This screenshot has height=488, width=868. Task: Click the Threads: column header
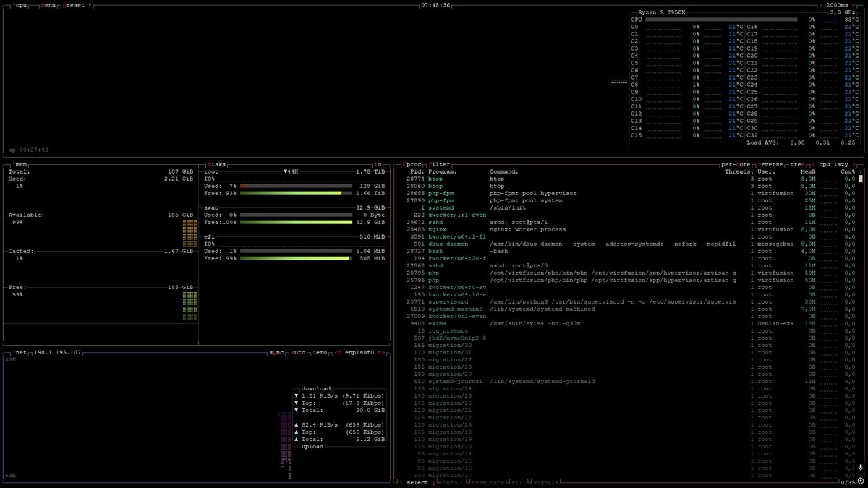click(x=739, y=171)
